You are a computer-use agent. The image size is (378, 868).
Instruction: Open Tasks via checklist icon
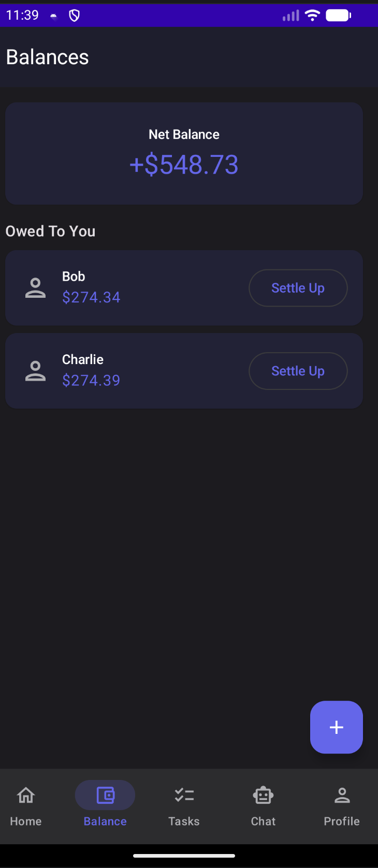tap(184, 795)
